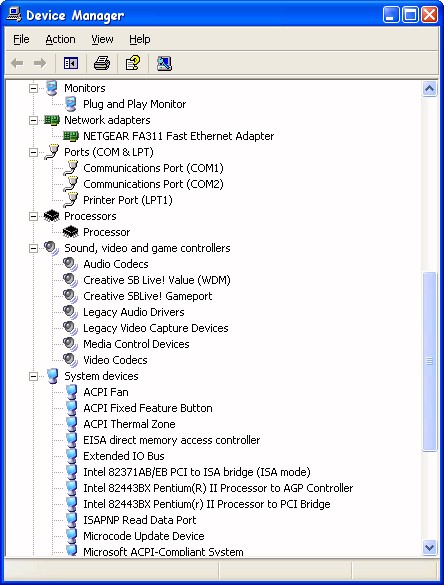Screen dimensions: 444x585
Task: Click the Processor chip icon
Action: 71,232
